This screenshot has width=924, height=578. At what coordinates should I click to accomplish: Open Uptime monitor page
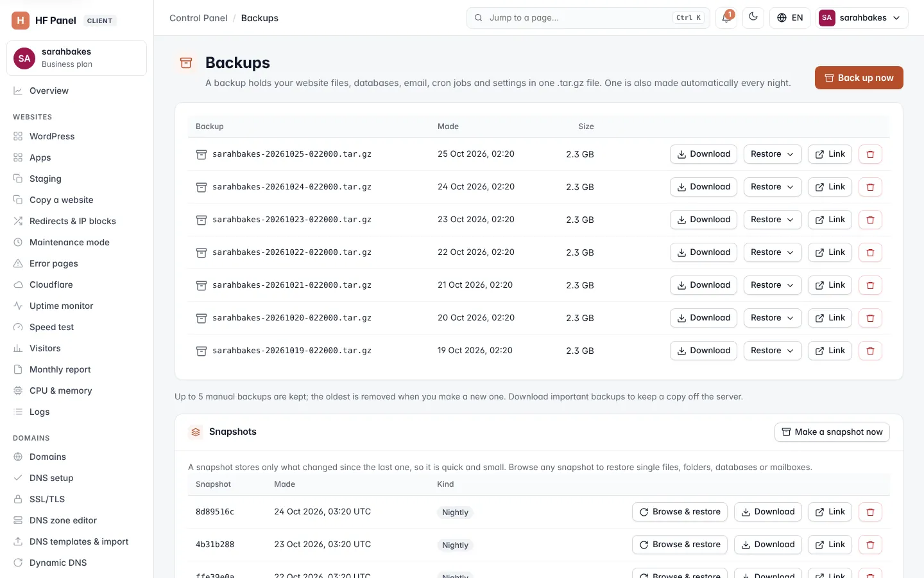[77, 306]
